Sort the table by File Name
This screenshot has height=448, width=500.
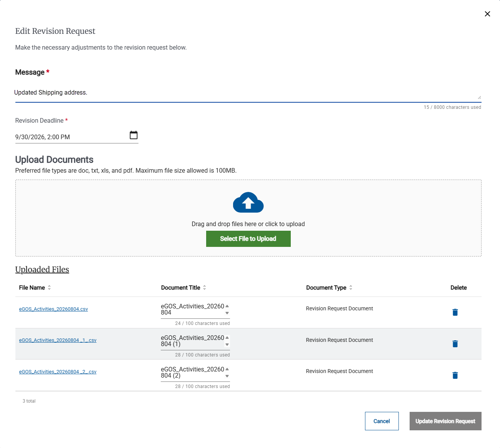tap(35, 288)
